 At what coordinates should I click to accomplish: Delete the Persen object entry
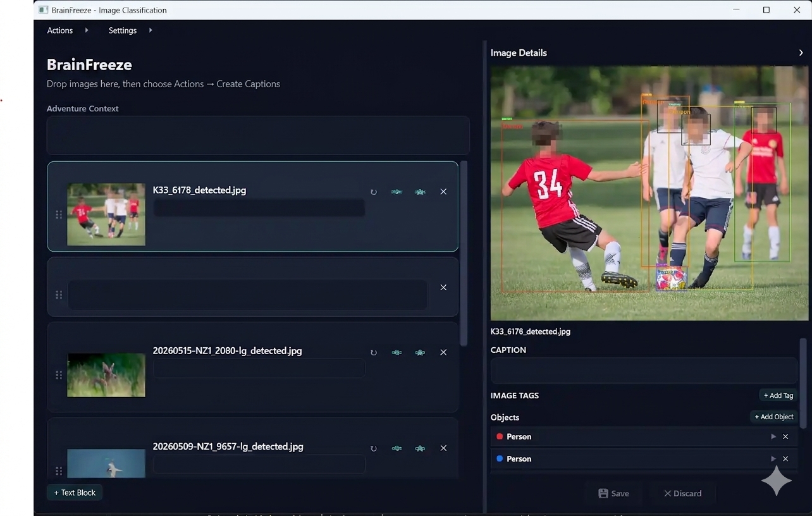[785, 436]
